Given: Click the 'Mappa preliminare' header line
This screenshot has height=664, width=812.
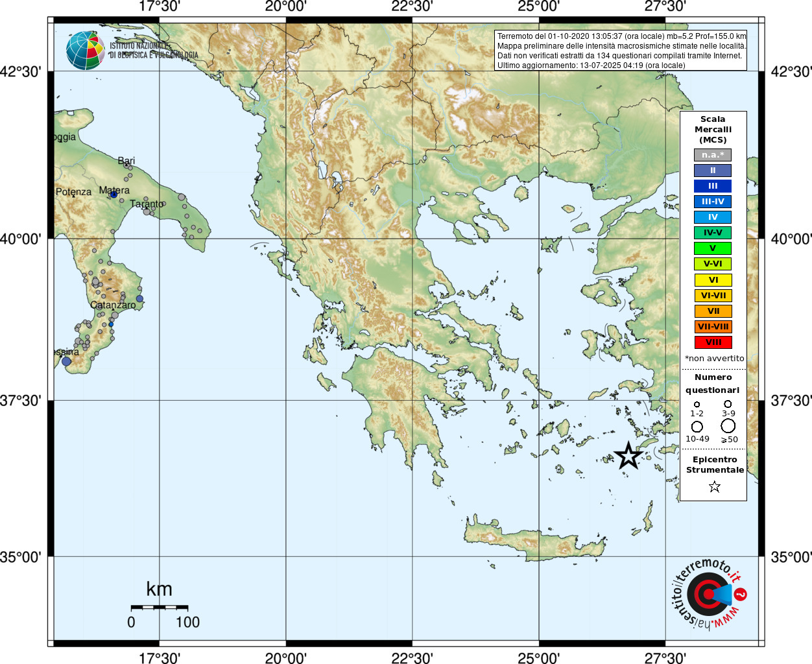Looking at the screenshot, I should click(x=621, y=46).
